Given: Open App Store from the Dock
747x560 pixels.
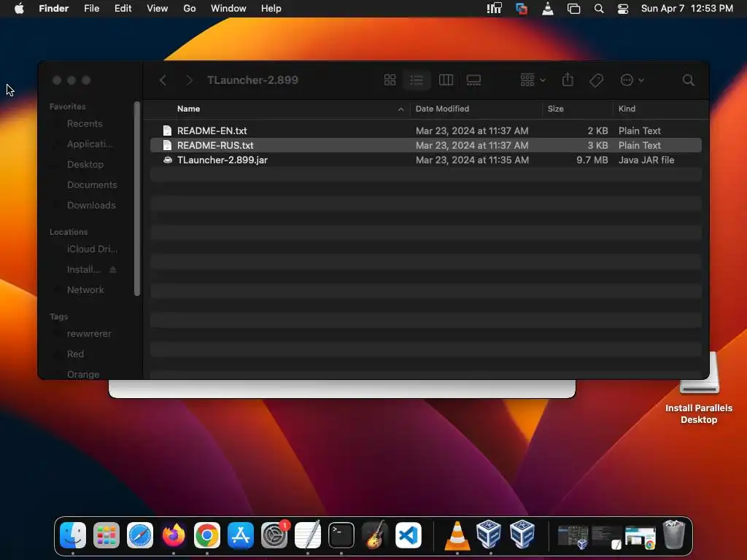Looking at the screenshot, I should tap(241, 535).
